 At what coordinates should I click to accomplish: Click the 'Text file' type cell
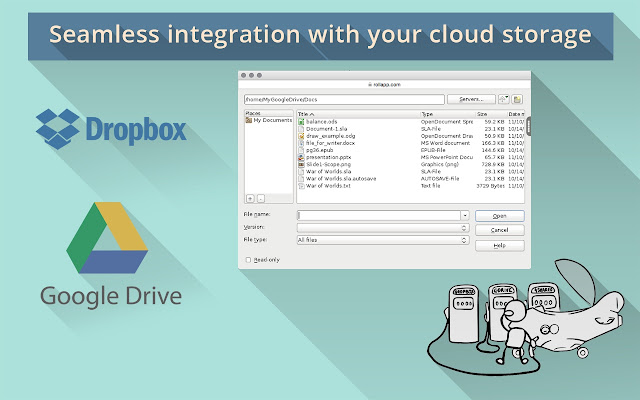(x=431, y=186)
